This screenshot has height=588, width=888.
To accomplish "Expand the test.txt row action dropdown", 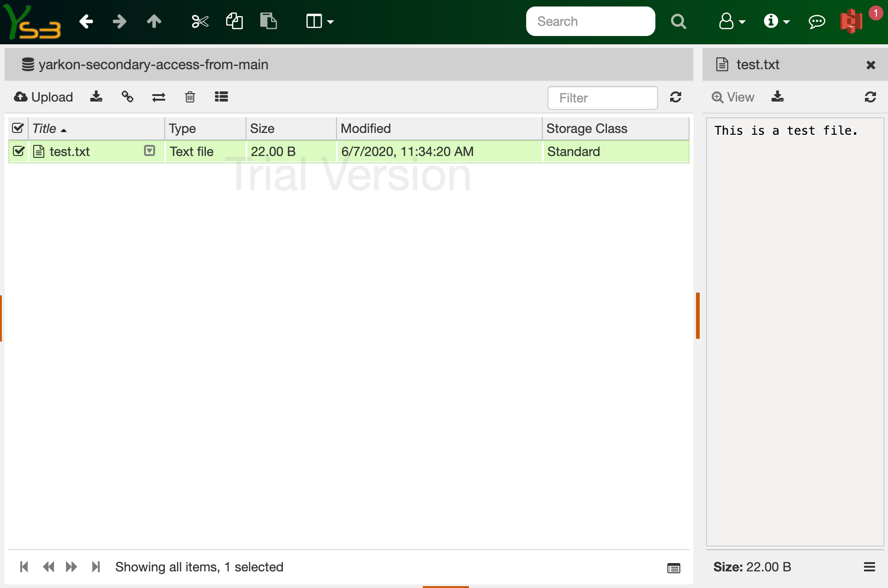I will [149, 151].
